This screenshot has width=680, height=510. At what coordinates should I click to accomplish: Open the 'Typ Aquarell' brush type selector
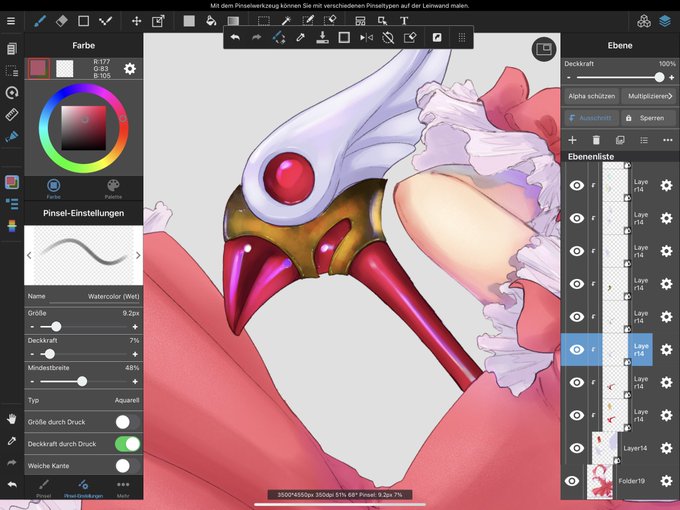coord(83,400)
